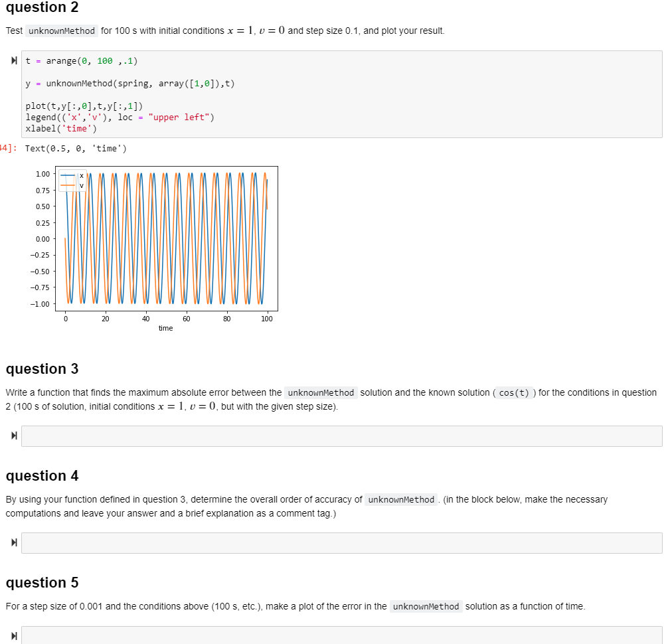Click the output prompt number beside Text output

pyautogui.click(x=9, y=148)
